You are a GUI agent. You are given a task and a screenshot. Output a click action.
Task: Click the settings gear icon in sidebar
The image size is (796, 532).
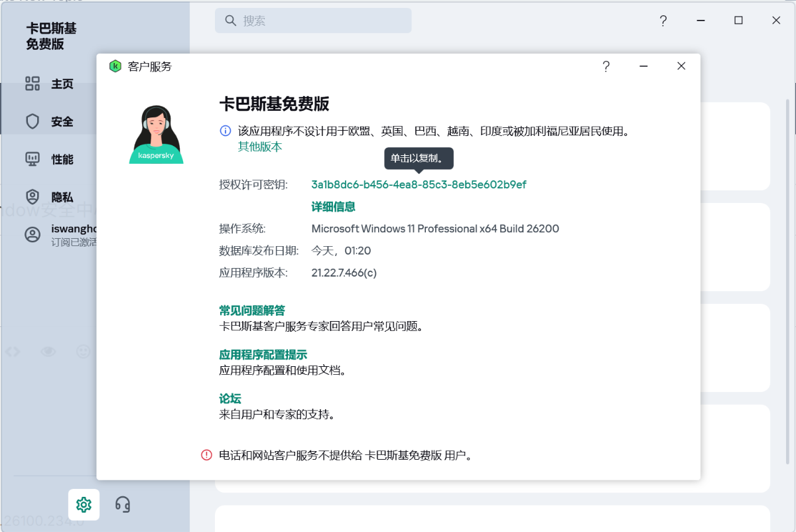pos(84,504)
